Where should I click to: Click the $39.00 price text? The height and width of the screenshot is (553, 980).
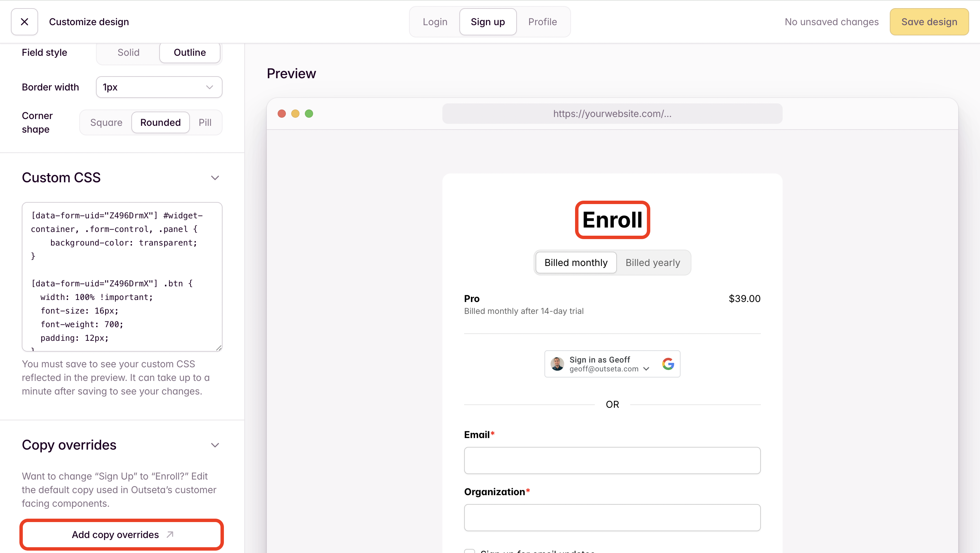tap(745, 299)
